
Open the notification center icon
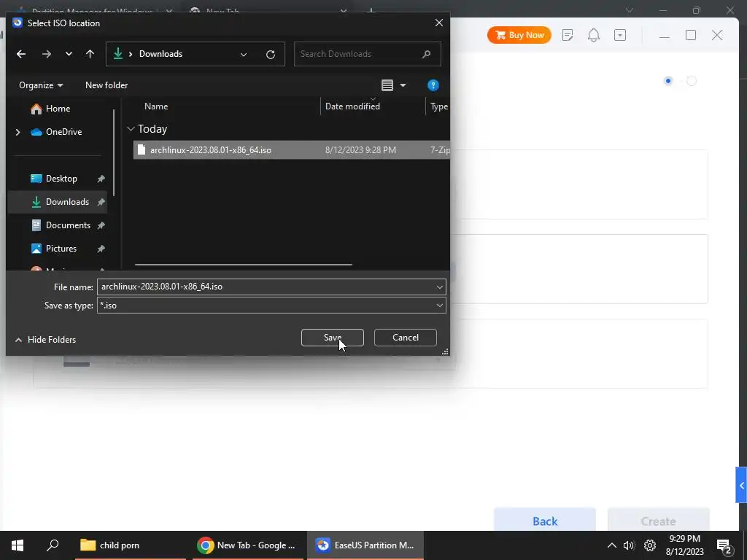[x=724, y=546]
